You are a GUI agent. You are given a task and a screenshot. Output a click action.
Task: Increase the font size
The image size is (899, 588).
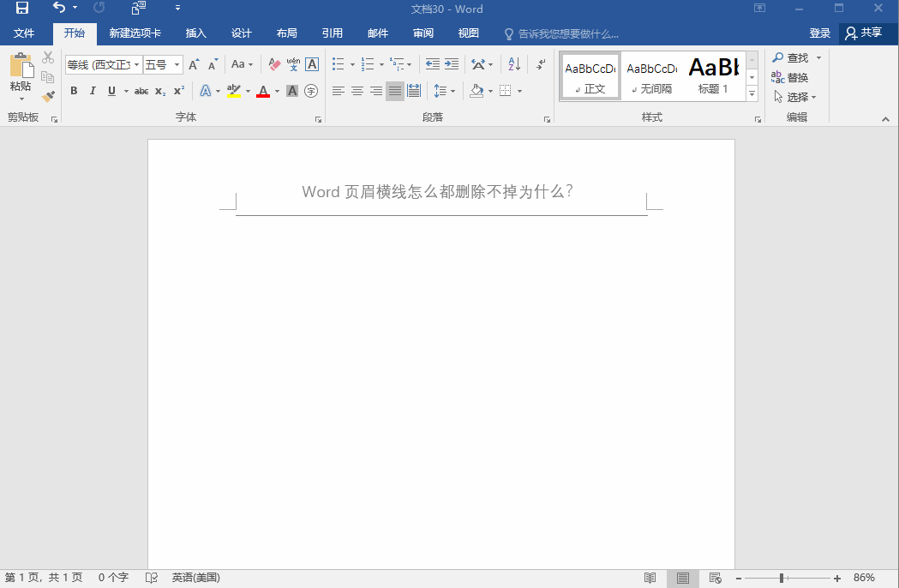194,64
